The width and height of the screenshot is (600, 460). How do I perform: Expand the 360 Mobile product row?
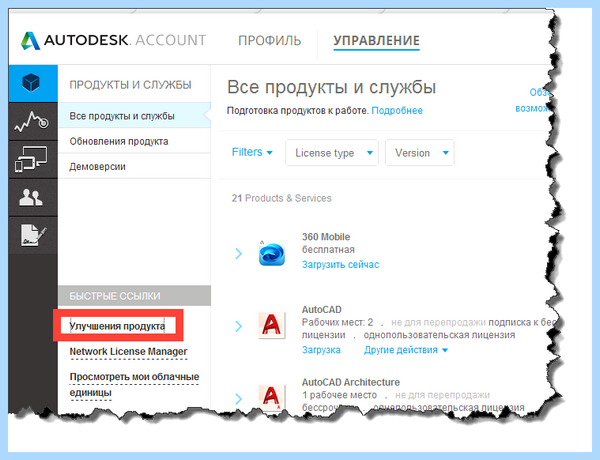tap(238, 253)
